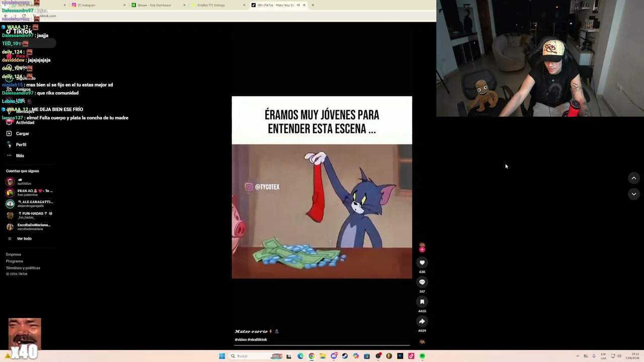
Task: Open the Empresa footer link
Action: (x=14, y=254)
